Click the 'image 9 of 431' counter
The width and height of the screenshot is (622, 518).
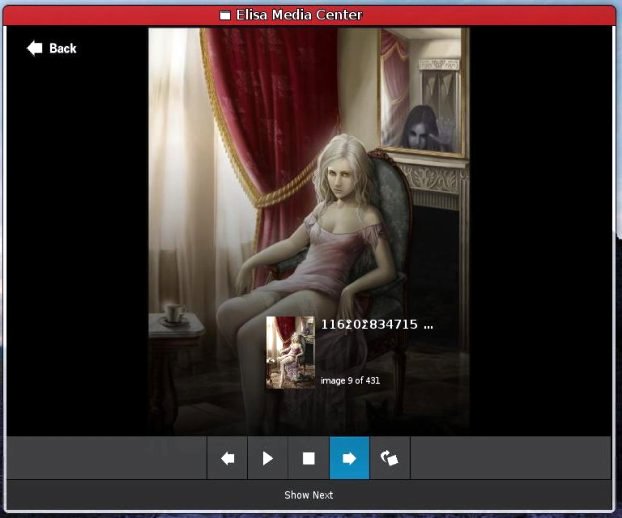point(350,380)
